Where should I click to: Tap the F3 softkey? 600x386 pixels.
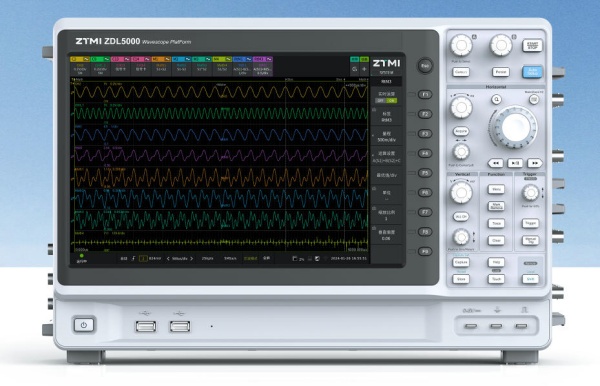pos(425,134)
